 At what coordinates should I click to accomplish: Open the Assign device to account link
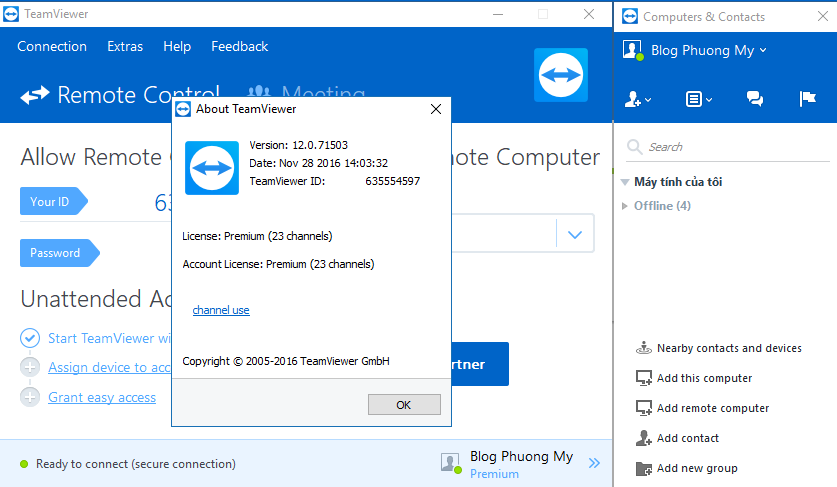point(109,367)
